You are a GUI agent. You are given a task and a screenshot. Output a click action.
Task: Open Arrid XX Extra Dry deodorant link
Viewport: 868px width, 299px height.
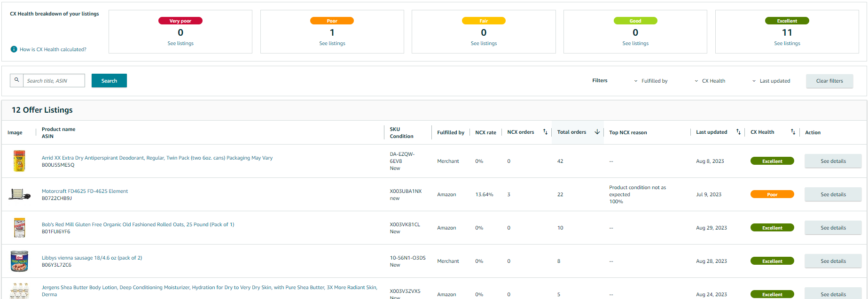pos(157,158)
